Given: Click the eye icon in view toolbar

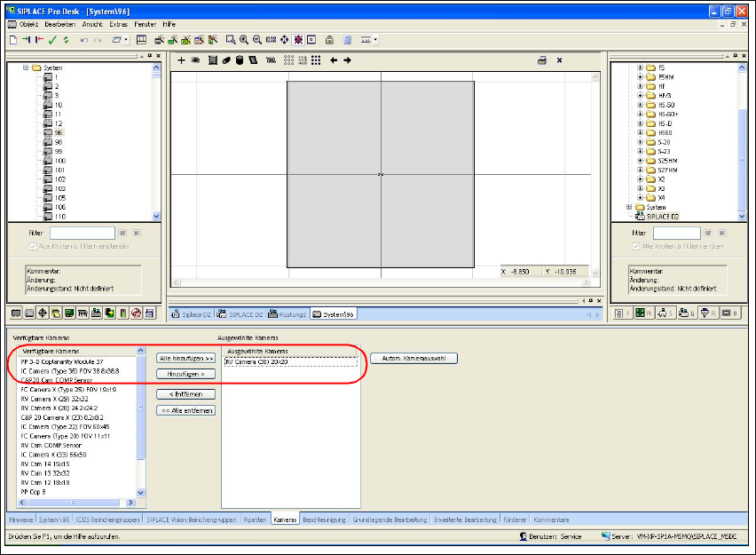Looking at the screenshot, I should click(195, 60).
